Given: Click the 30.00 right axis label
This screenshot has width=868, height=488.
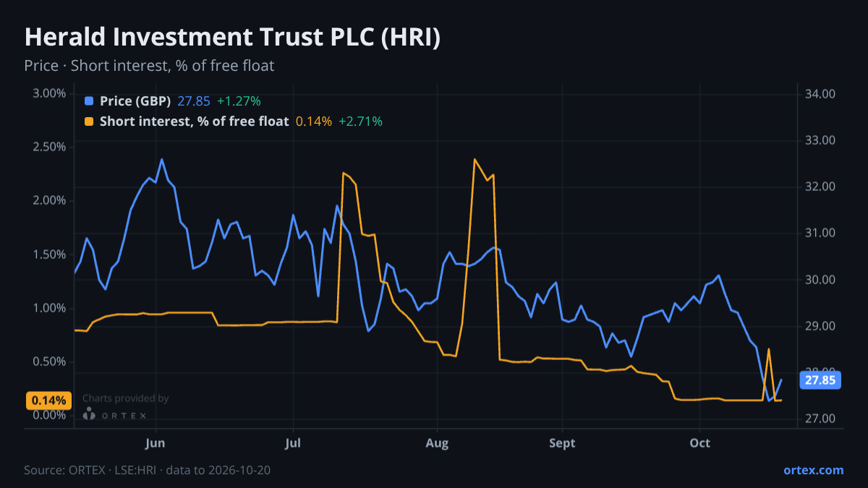Looking at the screenshot, I should point(820,280).
